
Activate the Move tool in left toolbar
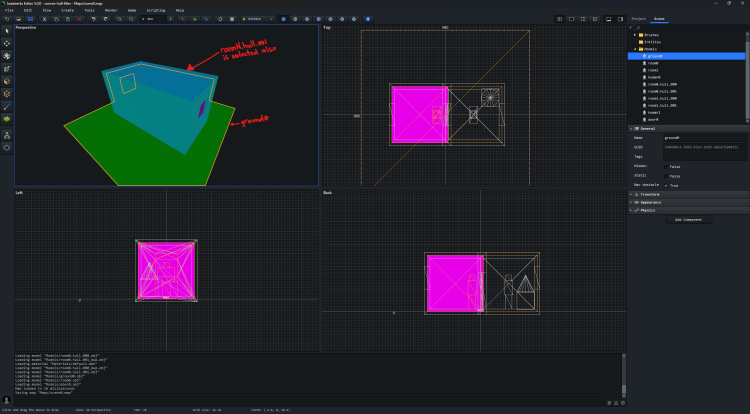coord(8,43)
